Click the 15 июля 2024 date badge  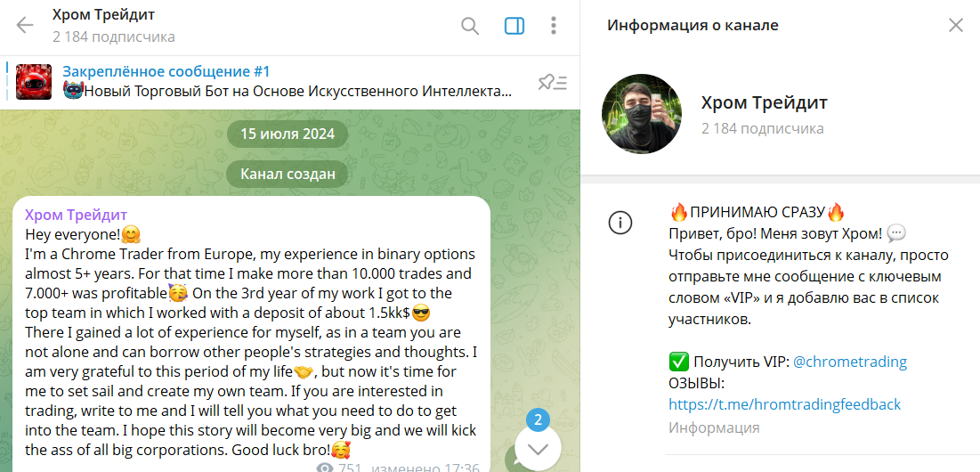tap(288, 134)
